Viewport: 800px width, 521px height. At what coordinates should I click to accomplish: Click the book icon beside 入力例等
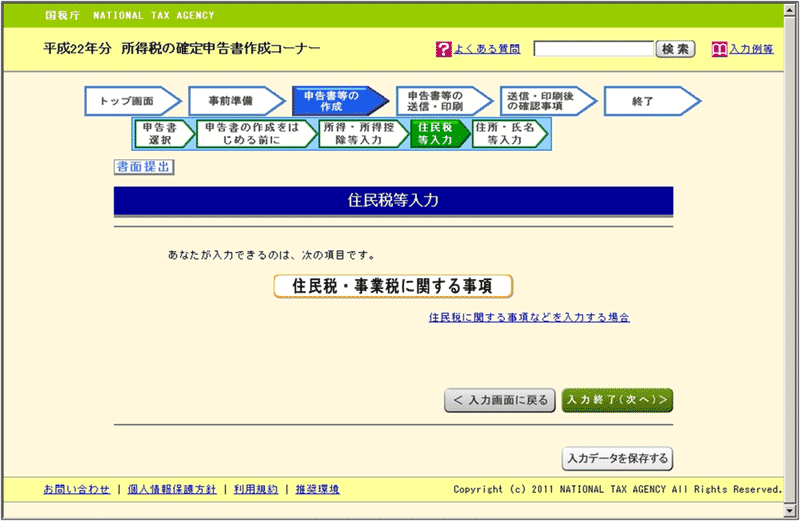coord(718,49)
